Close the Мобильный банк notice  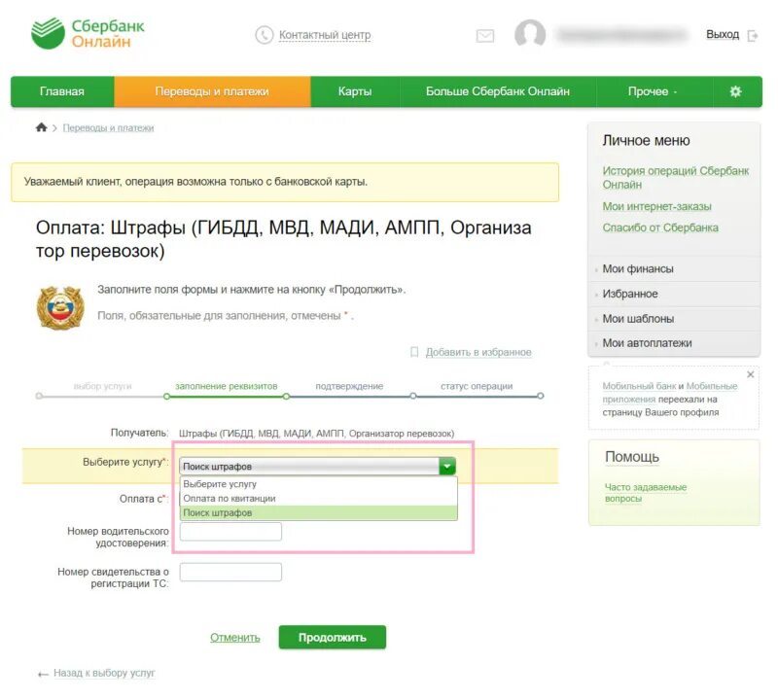(751, 374)
